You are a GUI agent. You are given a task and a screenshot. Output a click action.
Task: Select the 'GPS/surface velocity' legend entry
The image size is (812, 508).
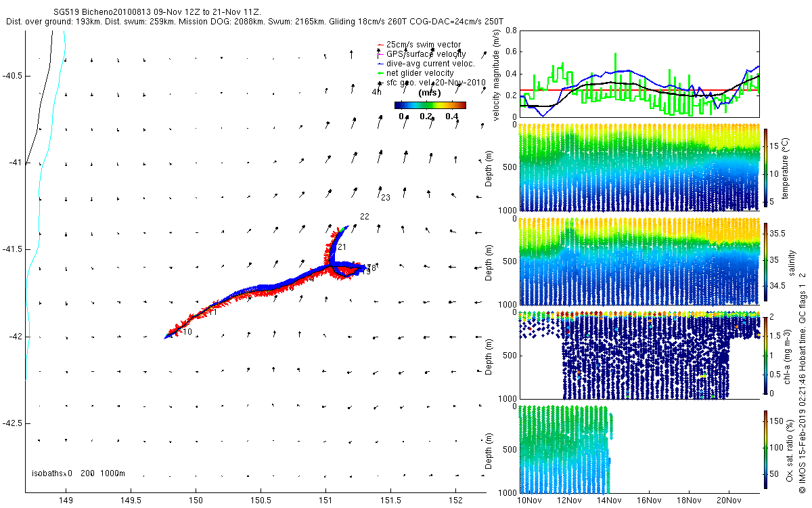[x=426, y=54]
